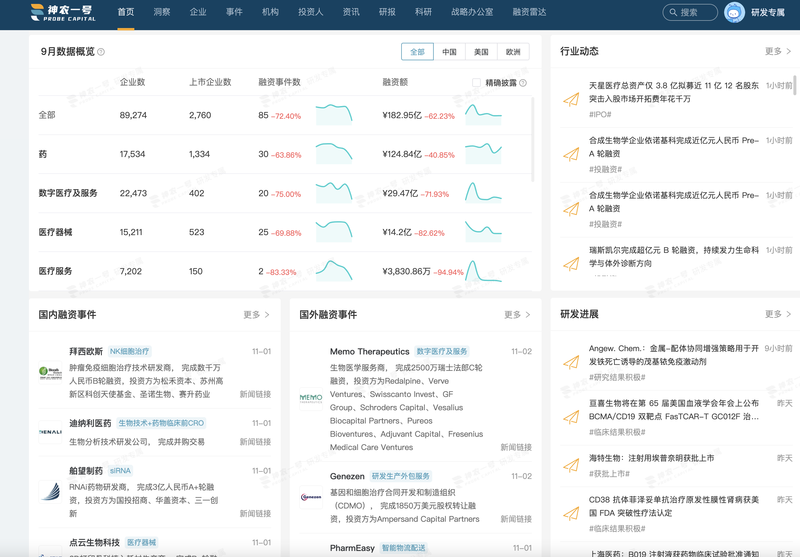800x557 pixels.
Task: Open 迪纳利医药 company logo
Action: [x=50, y=432]
